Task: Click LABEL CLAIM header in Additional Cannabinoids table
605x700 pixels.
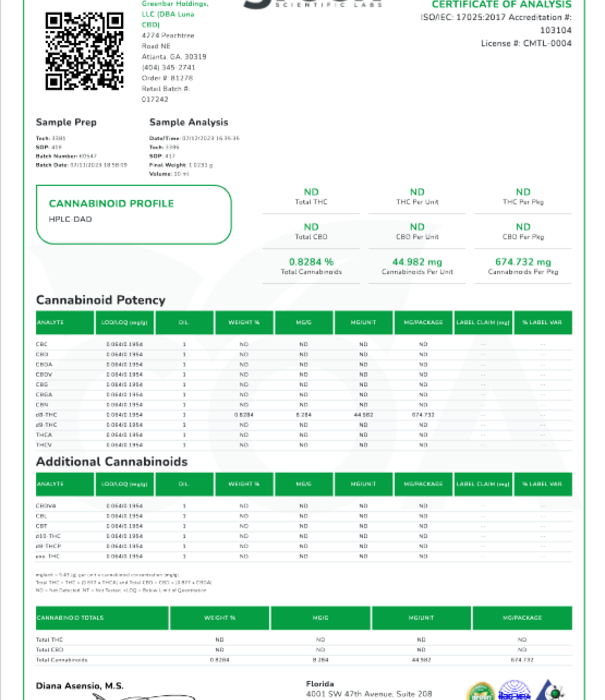Action: coord(483,484)
